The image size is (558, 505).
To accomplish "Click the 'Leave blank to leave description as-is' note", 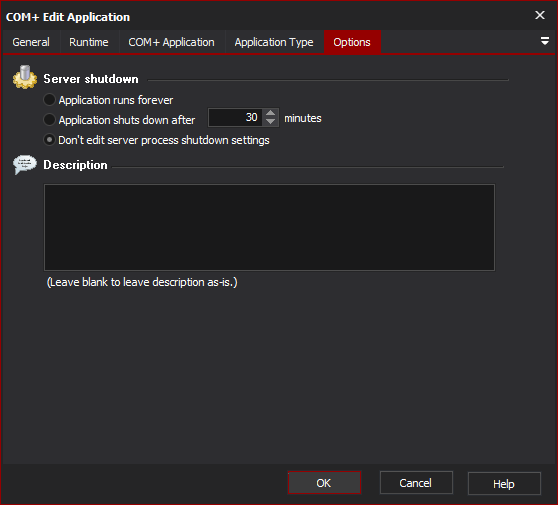I will [142, 282].
